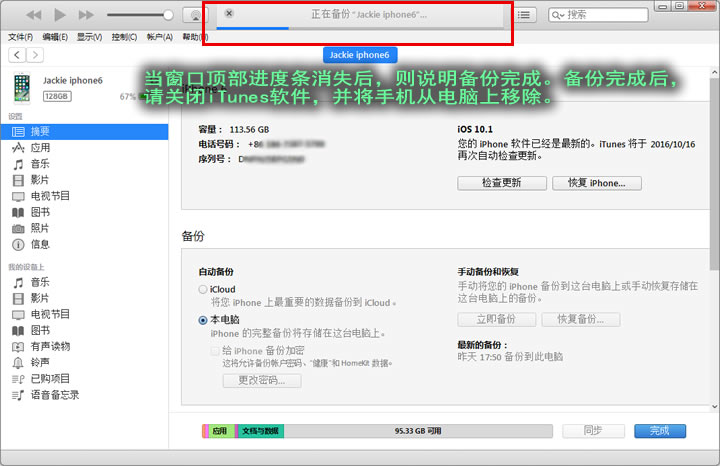720x466 pixels.
Task: Click the fast-forward next track button
Action: point(86,15)
